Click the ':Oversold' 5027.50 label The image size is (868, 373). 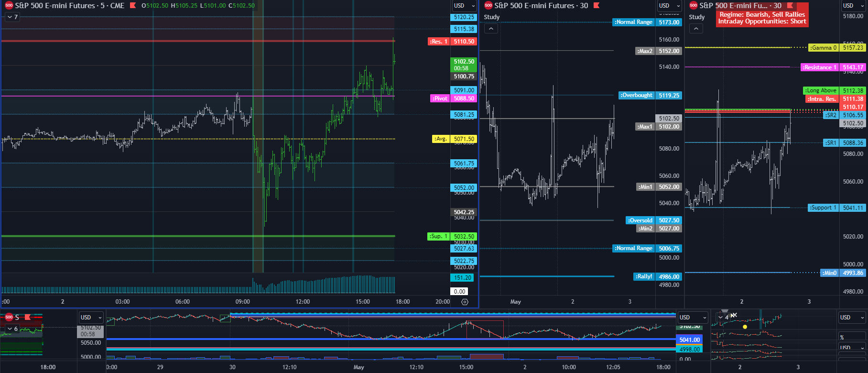(654, 220)
